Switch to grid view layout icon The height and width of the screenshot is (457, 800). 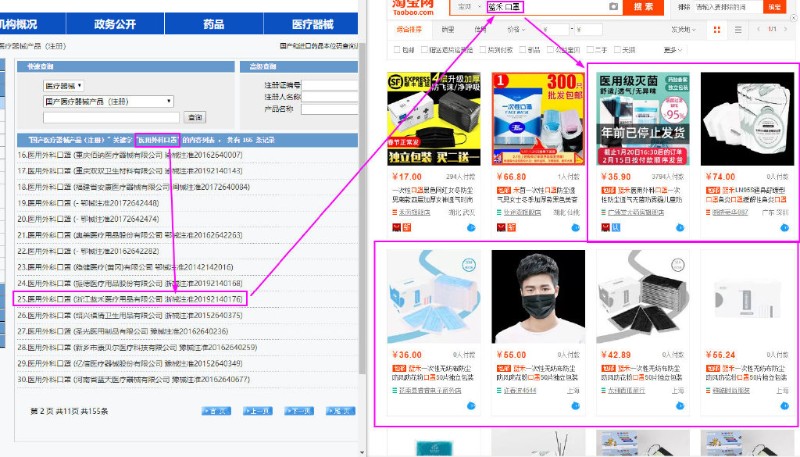tap(716, 29)
